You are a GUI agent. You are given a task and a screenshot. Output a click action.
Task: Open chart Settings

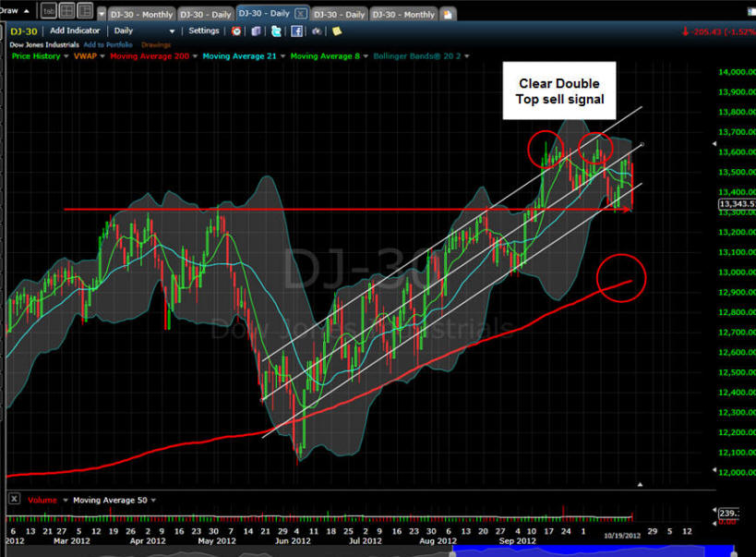(203, 30)
